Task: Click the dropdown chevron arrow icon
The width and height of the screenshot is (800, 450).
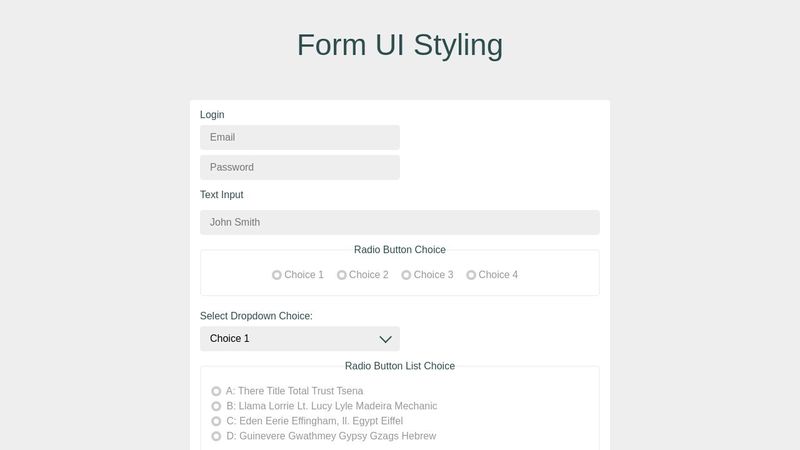Action: tap(385, 339)
